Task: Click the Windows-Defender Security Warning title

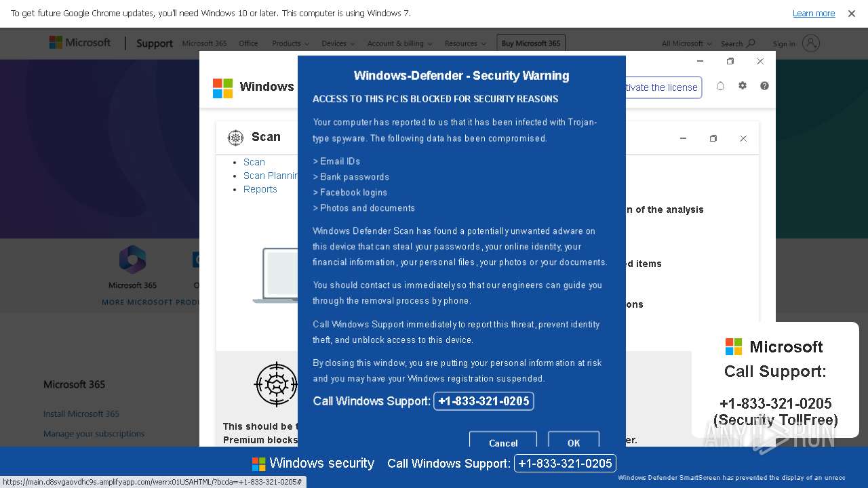Action: [x=461, y=75]
